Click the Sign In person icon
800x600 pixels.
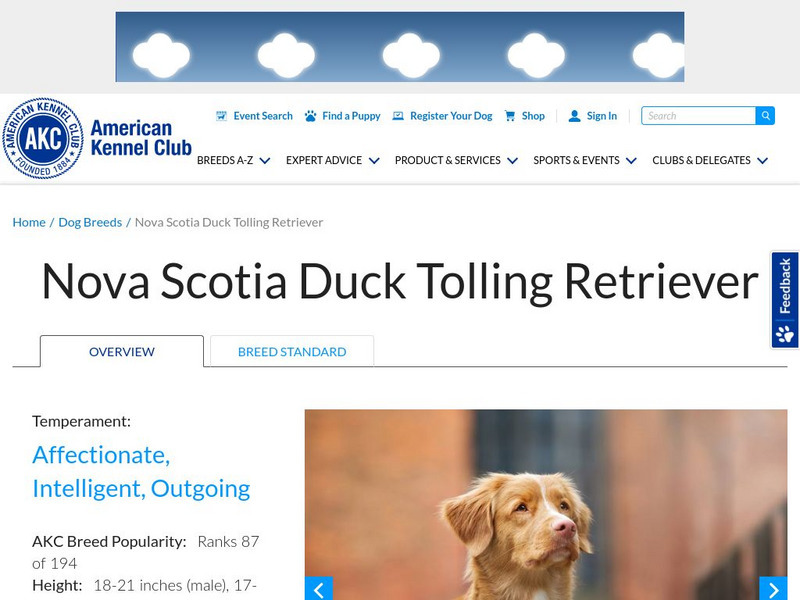click(574, 116)
